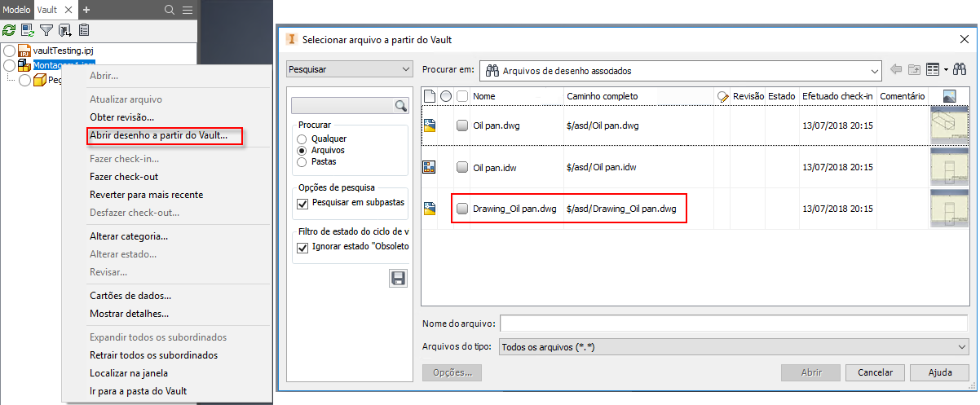Click the search text field in left pane
Viewport: 980px width, 405px height.
click(342, 106)
